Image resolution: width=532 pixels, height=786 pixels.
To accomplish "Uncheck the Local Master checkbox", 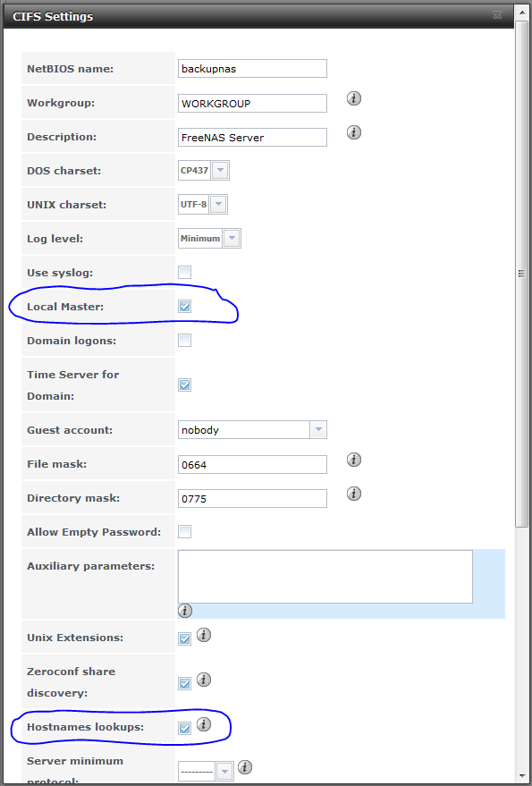I will pyautogui.click(x=184, y=307).
